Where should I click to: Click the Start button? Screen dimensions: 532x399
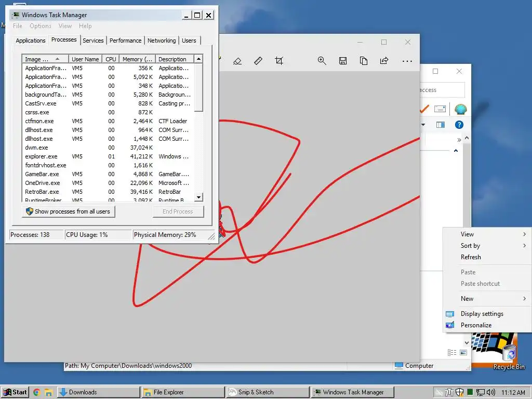(x=15, y=392)
